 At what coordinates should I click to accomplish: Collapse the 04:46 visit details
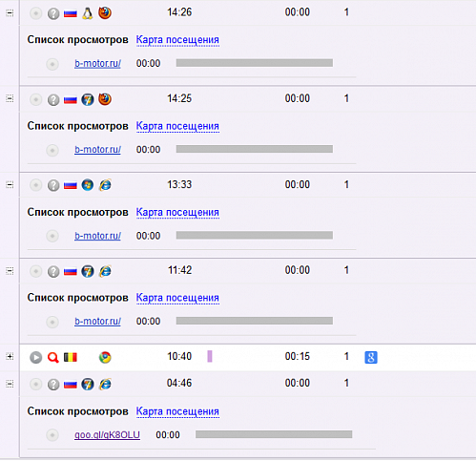(x=10, y=384)
